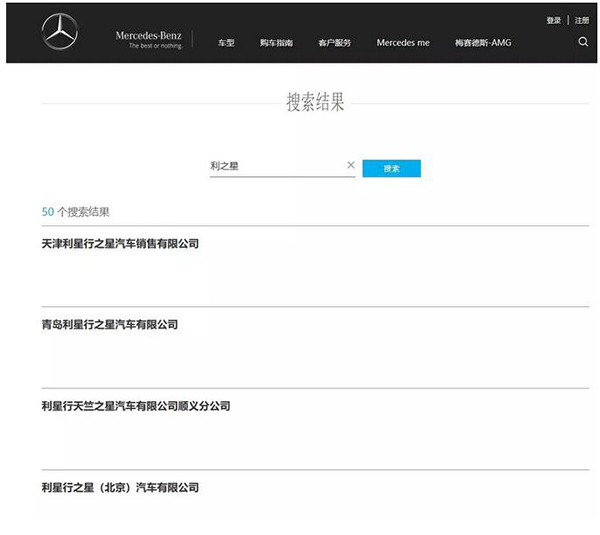Click the 登录 link
This screenshot has height=535, width=600.
[554, 20]
